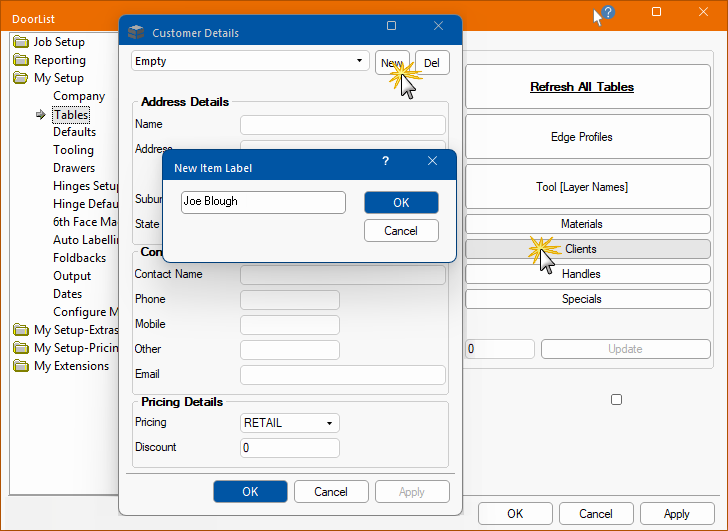Click the Email input field
The height and width of the screenshot is (531, 728).
(x=342, y=375)
